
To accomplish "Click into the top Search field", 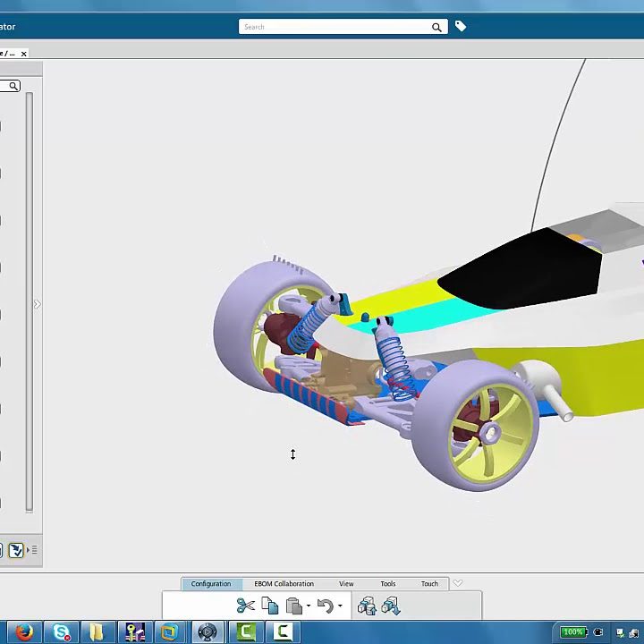I will point(335,27).
